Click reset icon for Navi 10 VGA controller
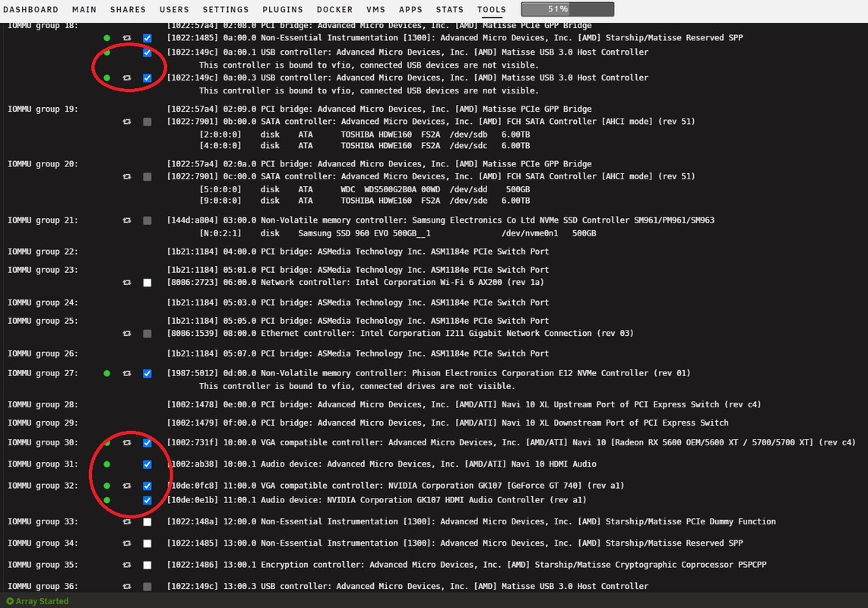Image resolution: width=868 pixels, height=608 pixels. (127, 443)
